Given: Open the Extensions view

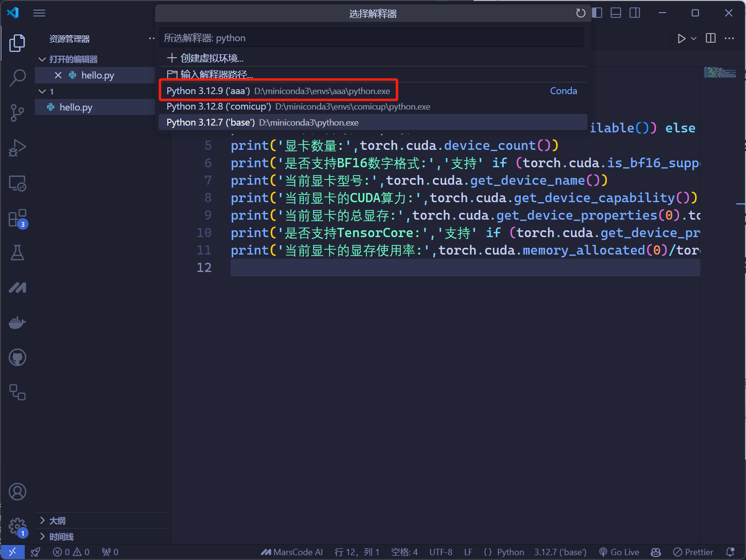Looking at the screenshot, I should (x=17, y=218).
